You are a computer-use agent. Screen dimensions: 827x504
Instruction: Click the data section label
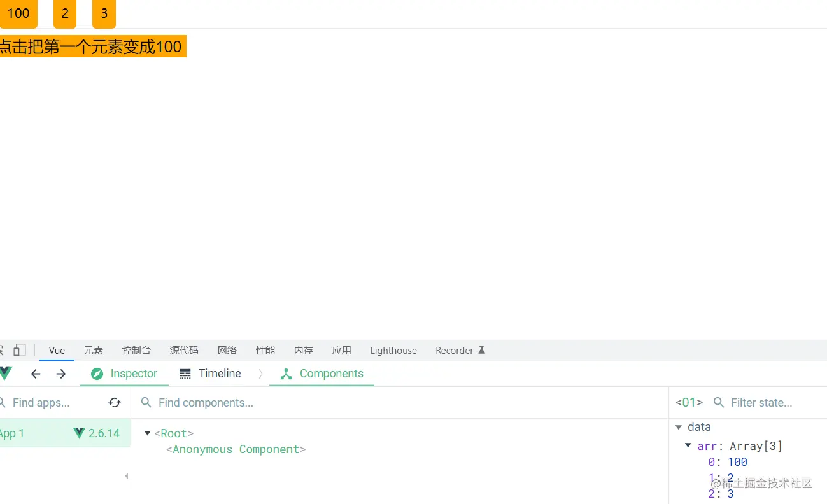coord(699,427)
